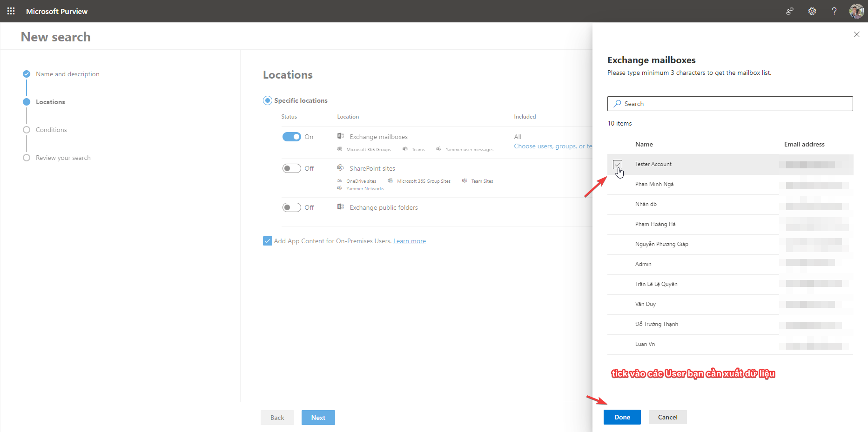Click the Exchange public folders icon
Image resolution: width=868 pixels, height=432 pixels.
point(341,207)
